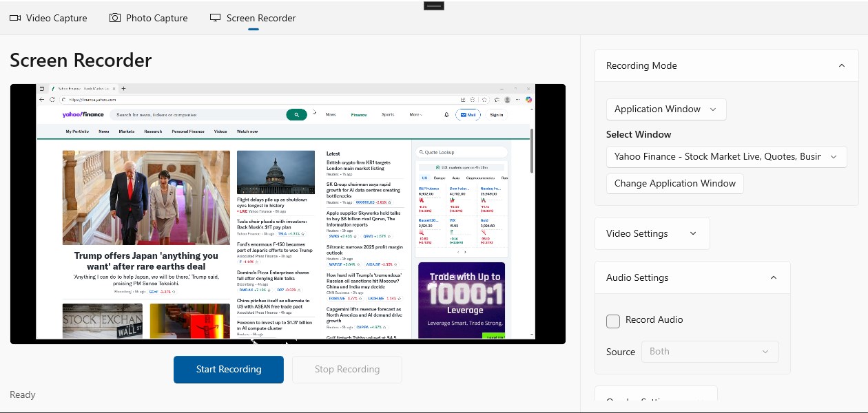The height and width of the screenshot is (413, 868).
Task: Open the Application Window mode dropdown
Action: [x=665, y=109]
